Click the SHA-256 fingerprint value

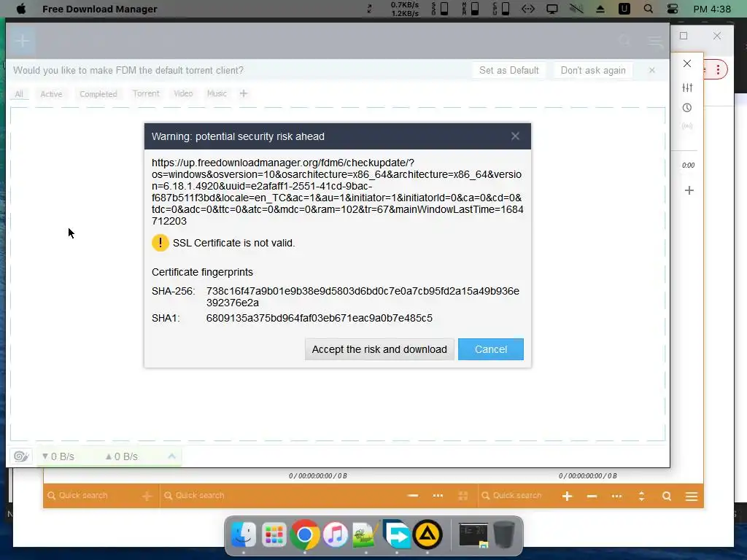point(363,297)
